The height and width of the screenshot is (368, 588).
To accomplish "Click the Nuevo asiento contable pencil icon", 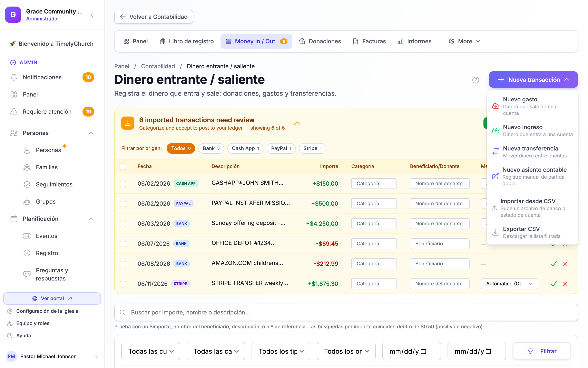I will (x=496, y=176).
